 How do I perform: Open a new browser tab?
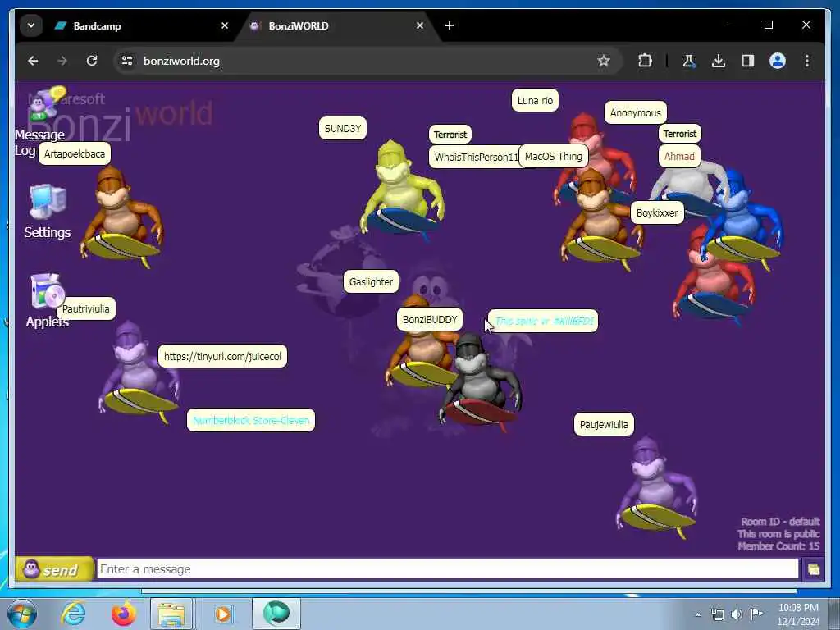(x=450, y=25)
